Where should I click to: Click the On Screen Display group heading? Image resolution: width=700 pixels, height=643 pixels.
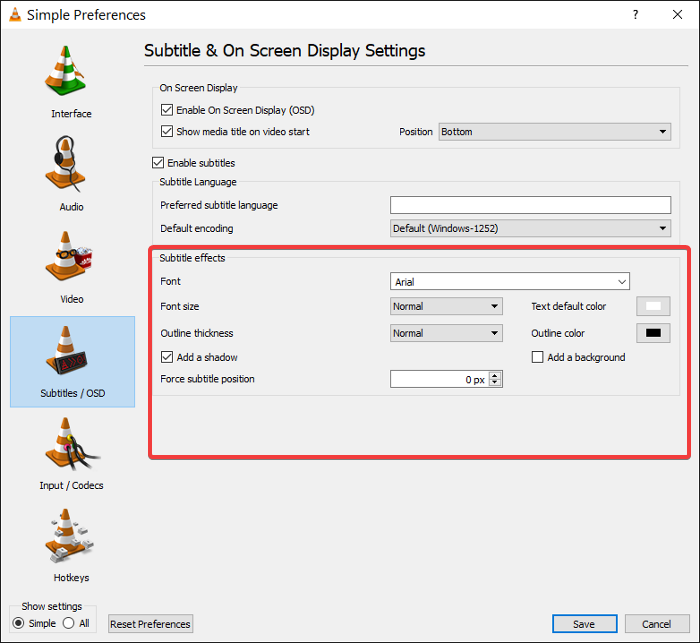click(199, 88)
